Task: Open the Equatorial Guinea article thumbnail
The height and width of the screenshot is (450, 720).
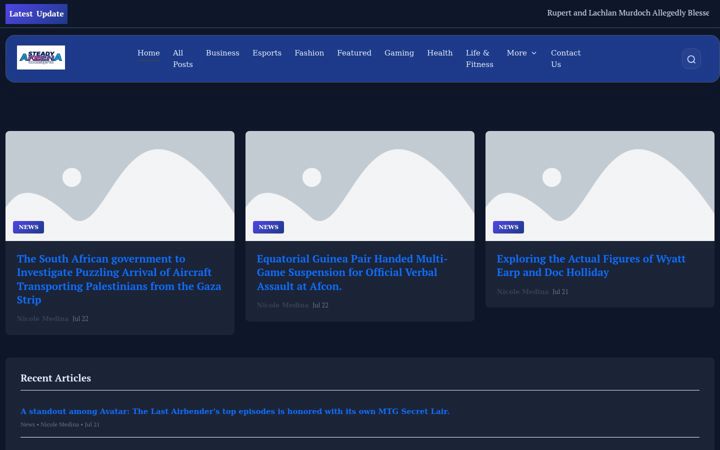Action: [x=360, y=186]
